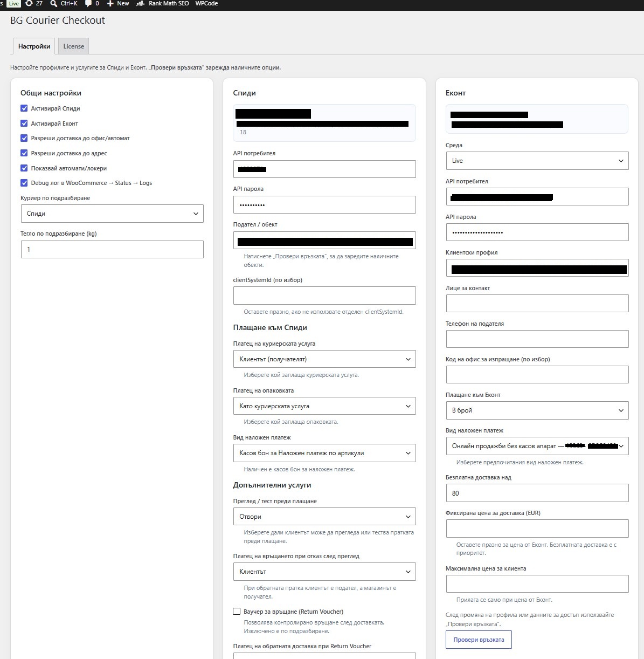
Task: Focus Фиксирана цена за доставка (EUR) field
Action: pos(537,528)
